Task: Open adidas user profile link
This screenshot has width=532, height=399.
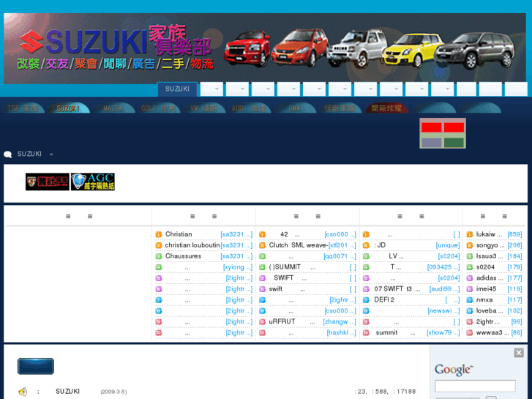Action: (x=490, y=277)
